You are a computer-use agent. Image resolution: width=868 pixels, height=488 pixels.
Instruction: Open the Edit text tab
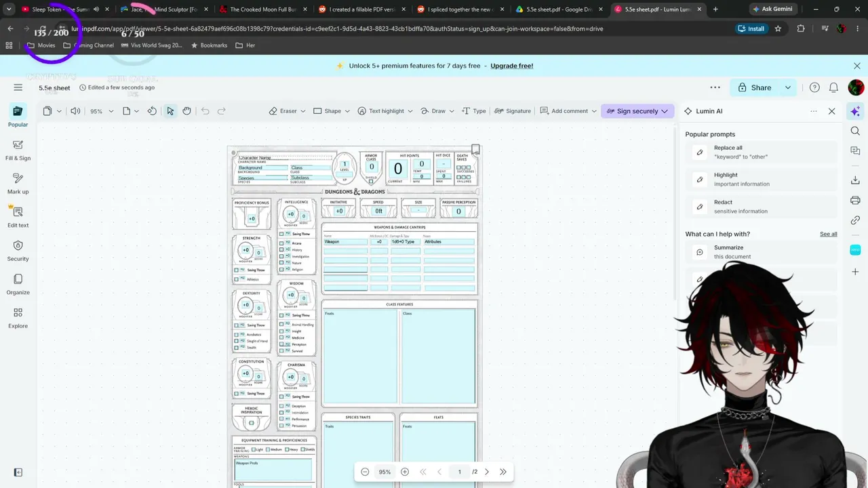tap(18, 217)
